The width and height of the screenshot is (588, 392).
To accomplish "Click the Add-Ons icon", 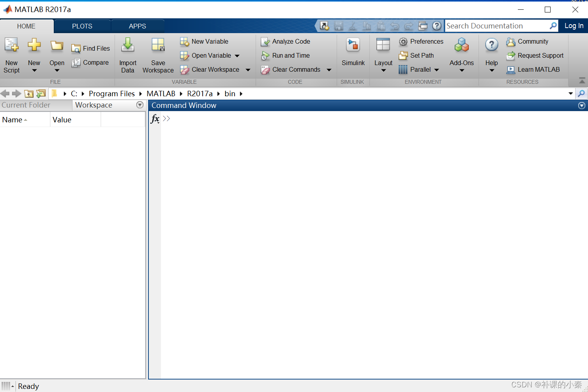I will [462, 45].
